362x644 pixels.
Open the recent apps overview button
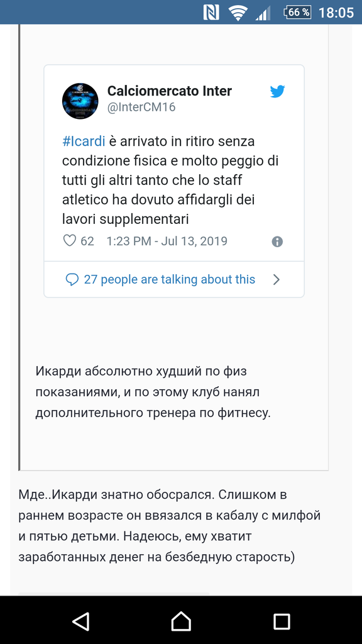pyautogui.click(x=281, y=621)
